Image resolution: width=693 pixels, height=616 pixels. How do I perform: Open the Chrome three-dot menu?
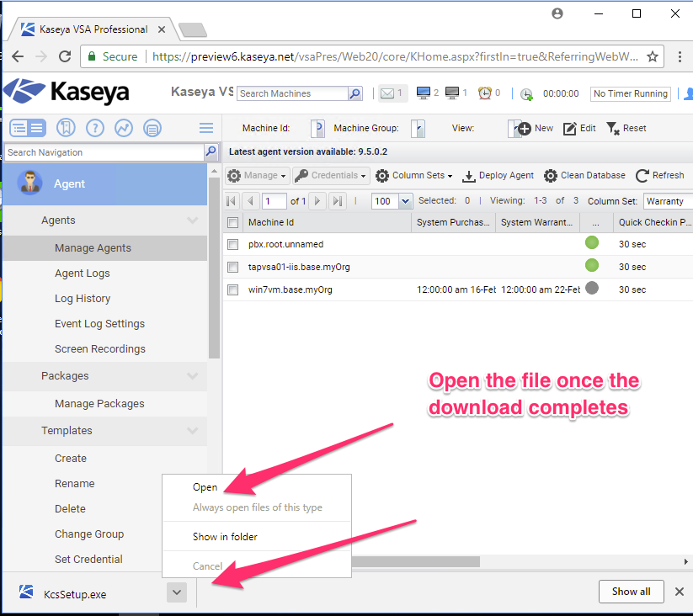point(680,56)
